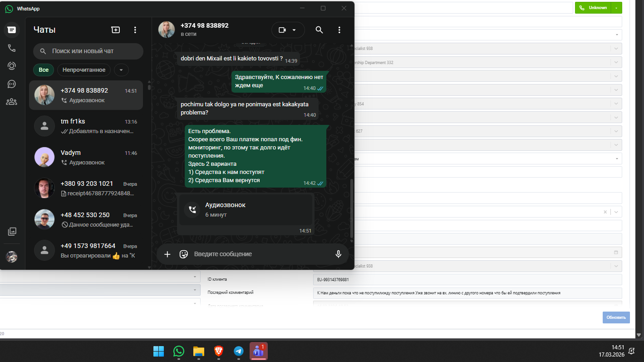Open chat with tm fr1ks
The width and height of the screenshot is (644, 362).
tap(86, 126)
